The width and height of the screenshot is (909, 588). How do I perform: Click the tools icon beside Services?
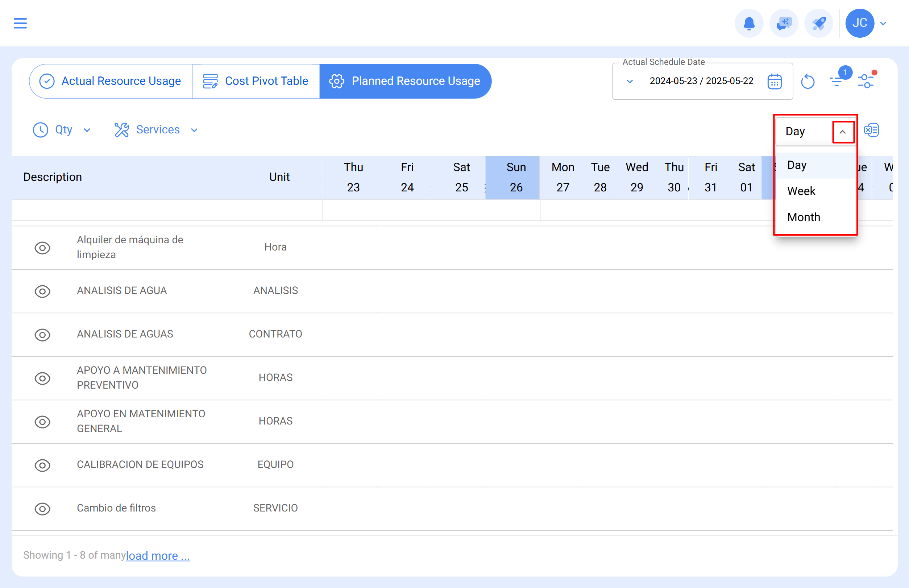pyautogui.click(x=122, y=130)
